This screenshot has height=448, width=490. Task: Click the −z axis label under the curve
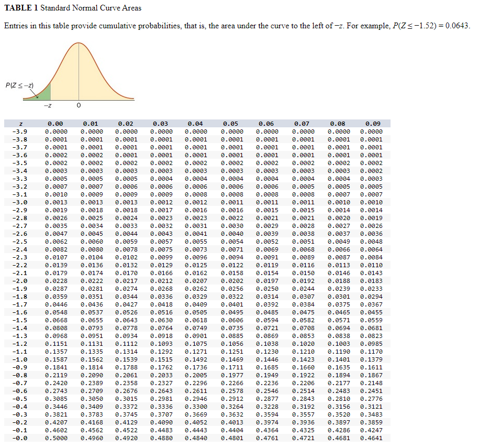(x=49, y=106)
